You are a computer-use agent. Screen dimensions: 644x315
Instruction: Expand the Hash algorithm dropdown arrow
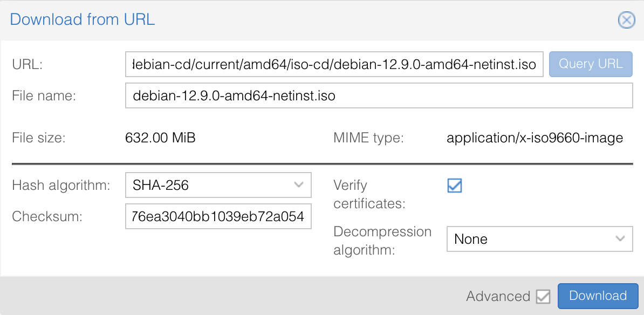[x=299, y=185]
